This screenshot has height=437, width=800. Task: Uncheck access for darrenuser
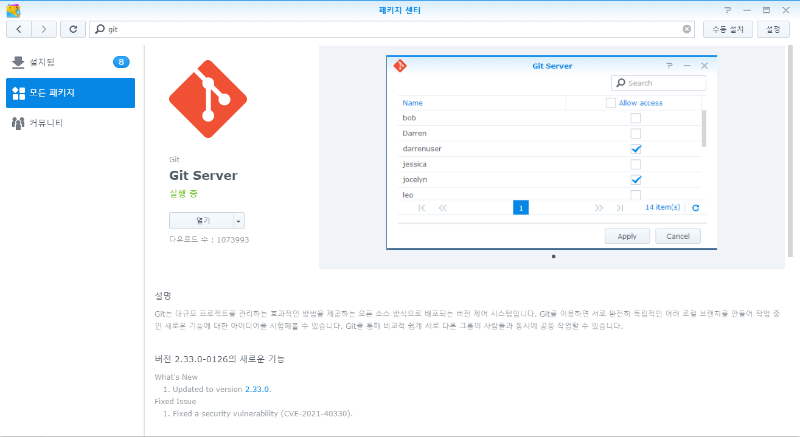click(635, 149)
